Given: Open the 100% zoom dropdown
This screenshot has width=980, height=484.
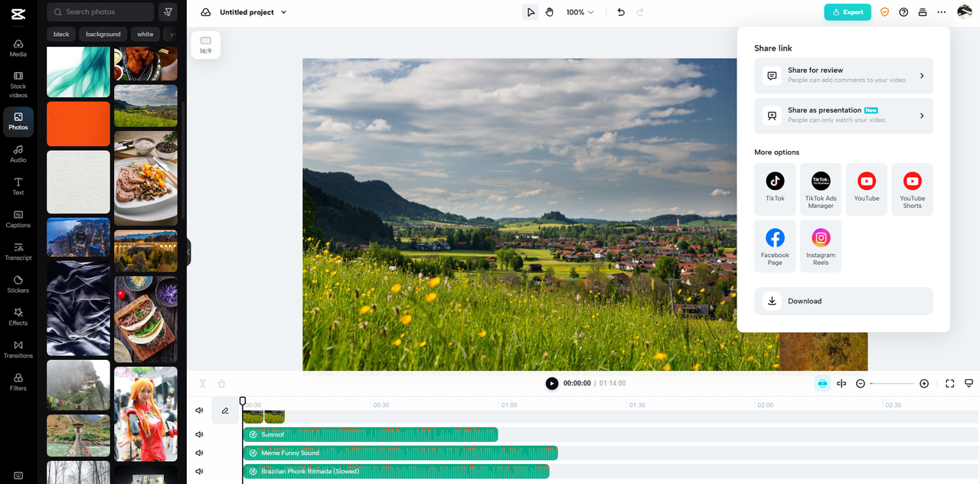Looking at the screenshot, I should pos(580,12).
